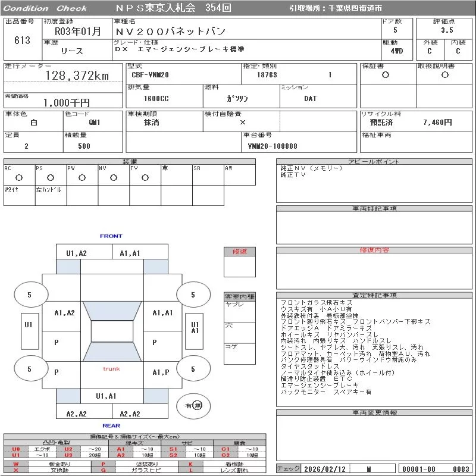Click the vehicle history value リース
476x476 pixels.
click(x=72, y=51)
